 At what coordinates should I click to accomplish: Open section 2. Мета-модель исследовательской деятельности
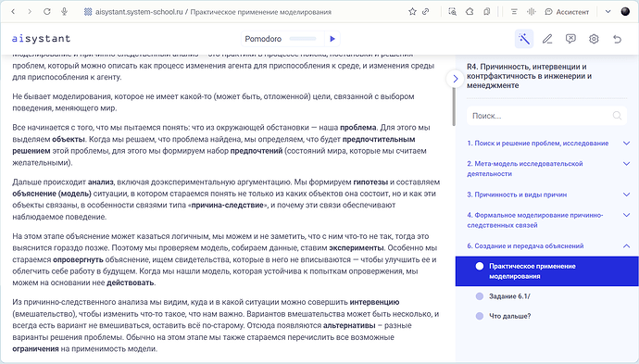[x=525, y=169]
